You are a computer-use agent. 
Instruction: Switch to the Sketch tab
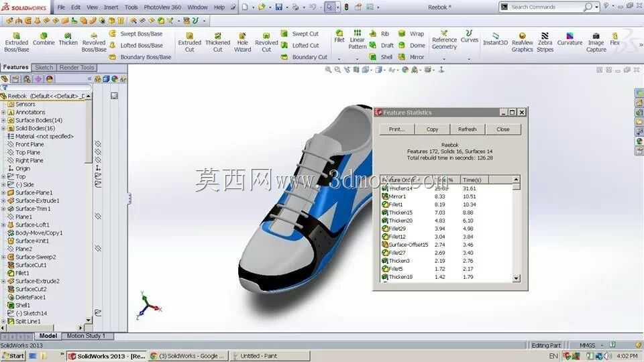point(44,67)
